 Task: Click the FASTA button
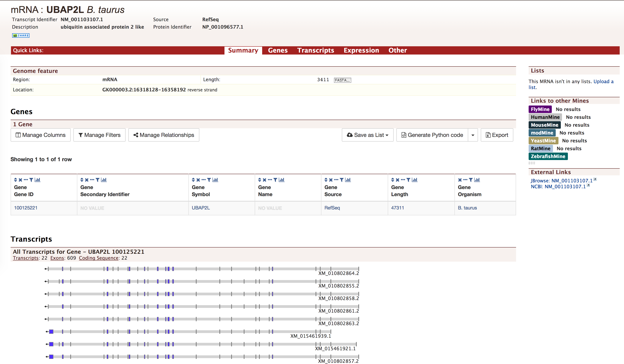point(342,80)
